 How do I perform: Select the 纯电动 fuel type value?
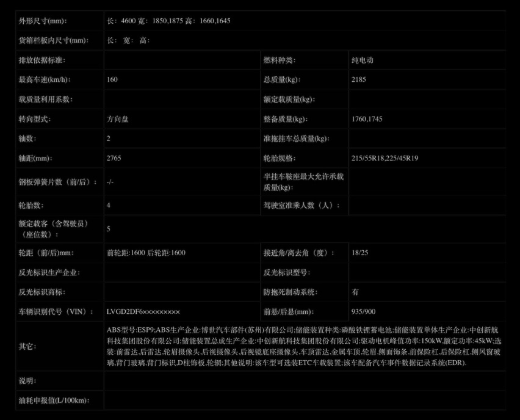[x=363, y=60]
